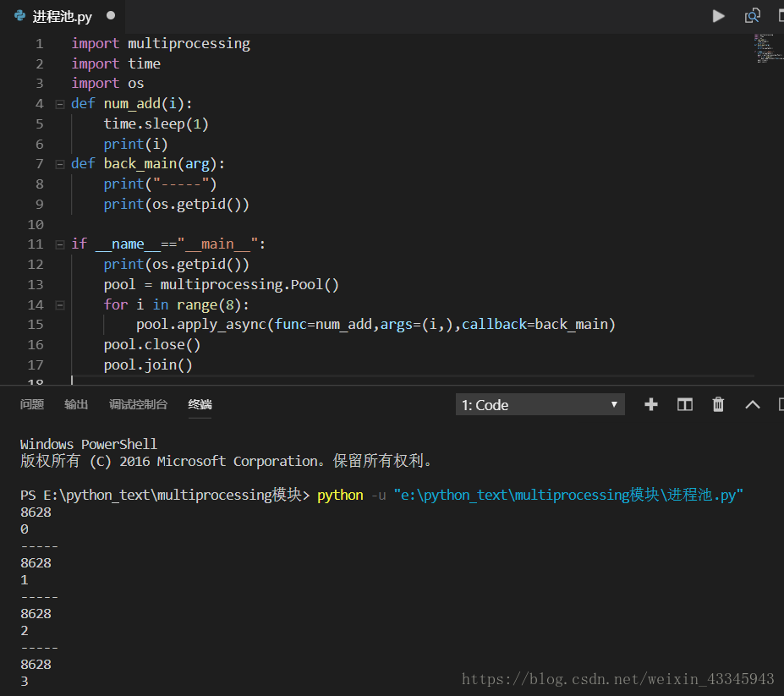Image resolution: width=784 pixels, height=696 pixels.
Task: Collapse the def num_add fold marker
Action: click(x=60, y=105)
